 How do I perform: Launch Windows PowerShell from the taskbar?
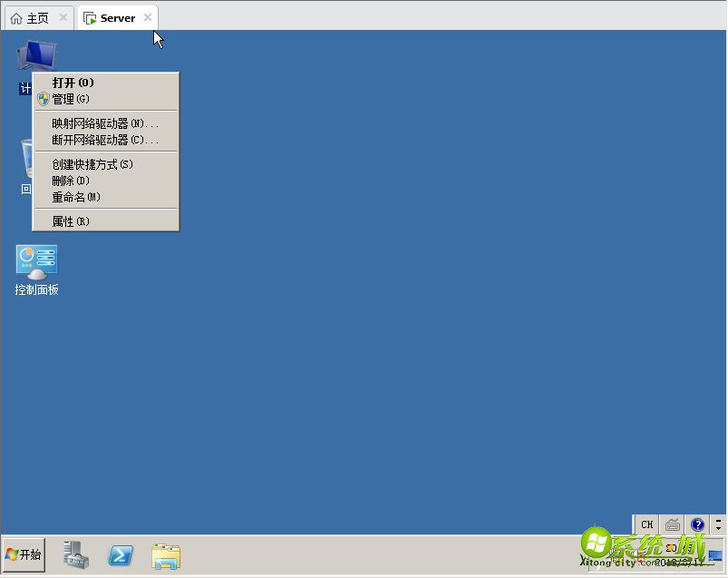click(121, 554)
